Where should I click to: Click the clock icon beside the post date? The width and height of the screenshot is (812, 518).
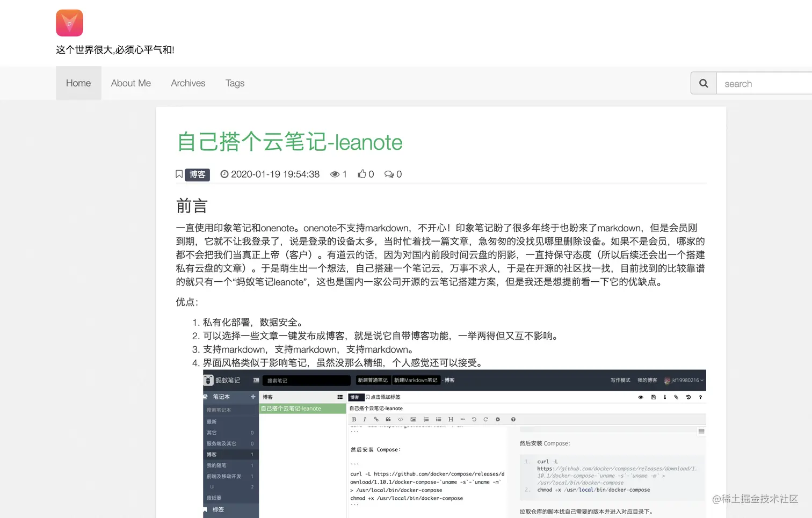click(224, 174)
